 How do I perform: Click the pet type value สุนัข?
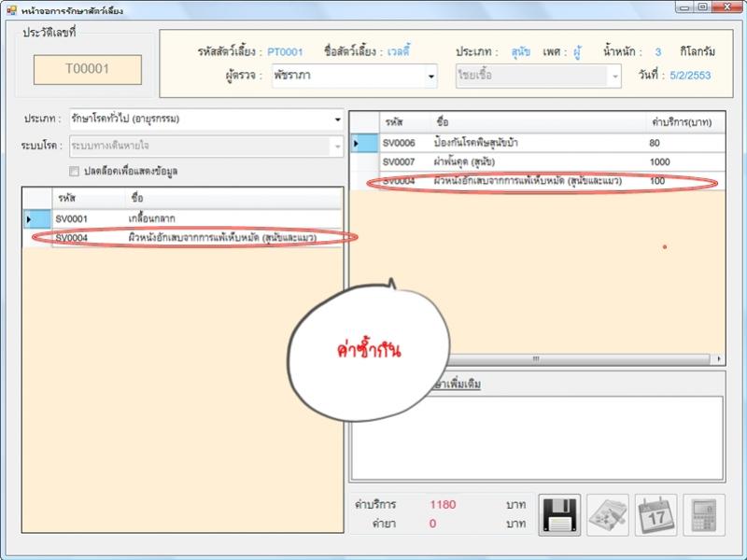(x=521, y=52)
